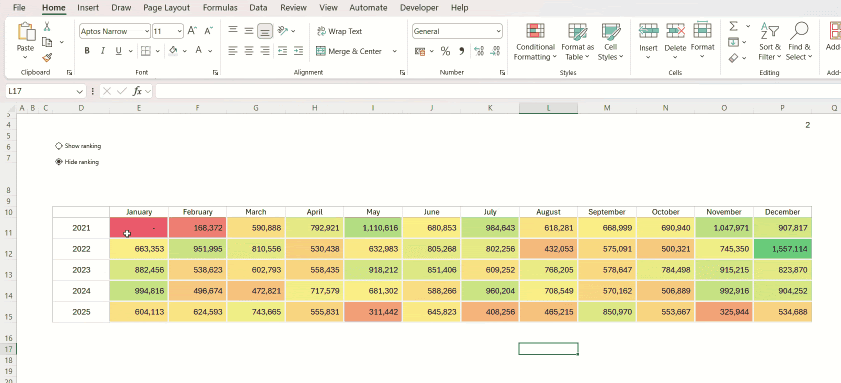Select column L header
This screenshot has width=841, height=383.
click(x=548, y=108)
